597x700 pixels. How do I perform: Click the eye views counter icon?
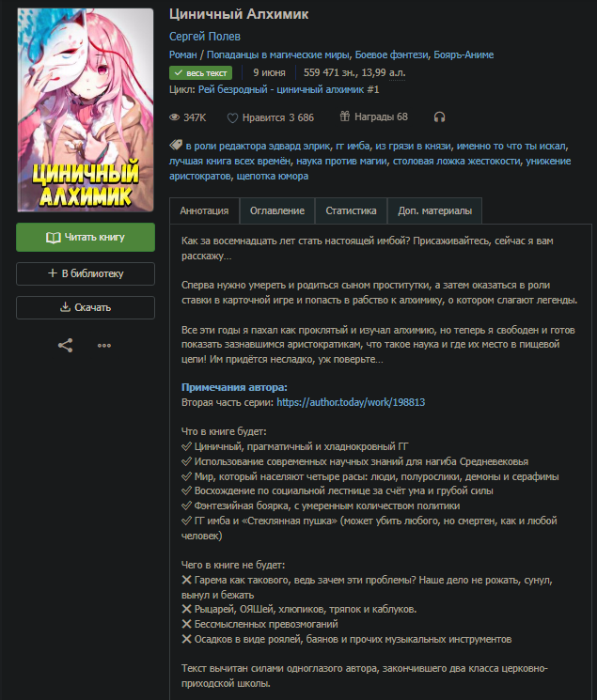[x=174, y=117]
